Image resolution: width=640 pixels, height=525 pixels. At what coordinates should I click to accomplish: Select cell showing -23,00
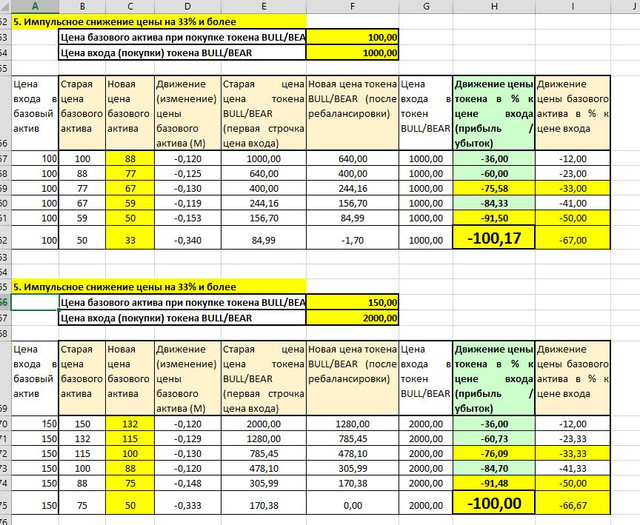[x=573, y=174]
